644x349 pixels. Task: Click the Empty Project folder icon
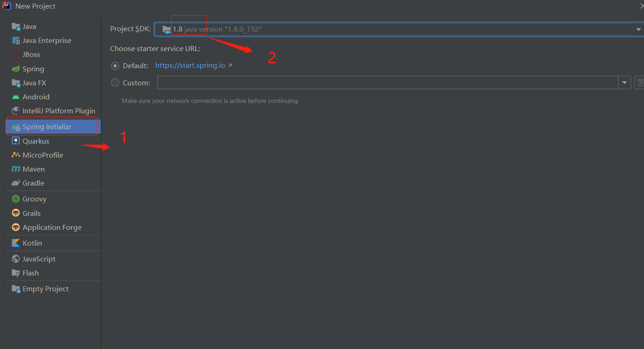click(16, 289)
